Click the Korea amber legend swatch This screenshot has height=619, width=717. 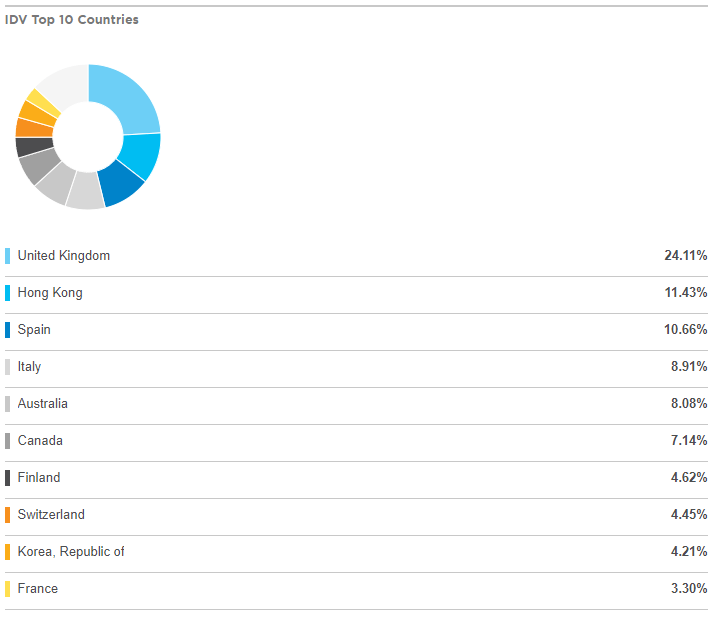click(7, 552)
